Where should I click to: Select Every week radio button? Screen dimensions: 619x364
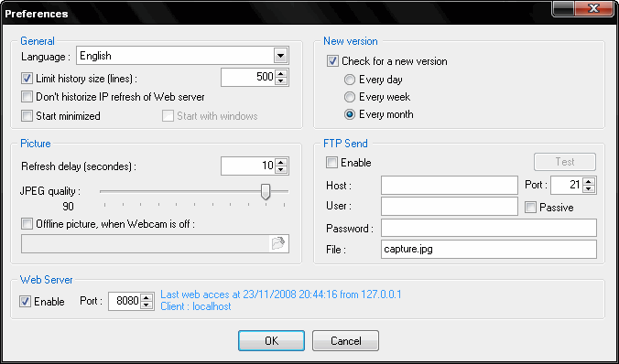click(x=350, y=97)
